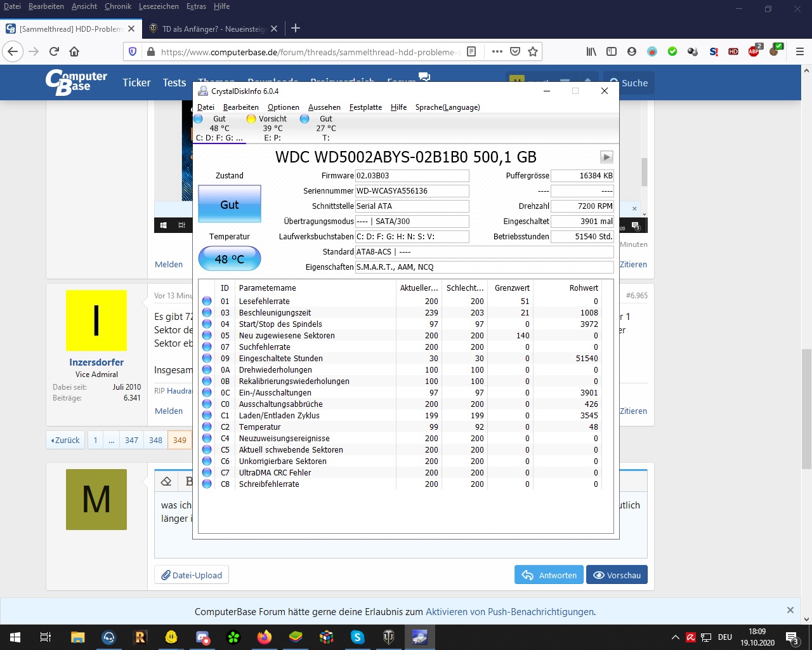
Task: Open Inzersdorfer's profile
Action: tap(96, 362)
